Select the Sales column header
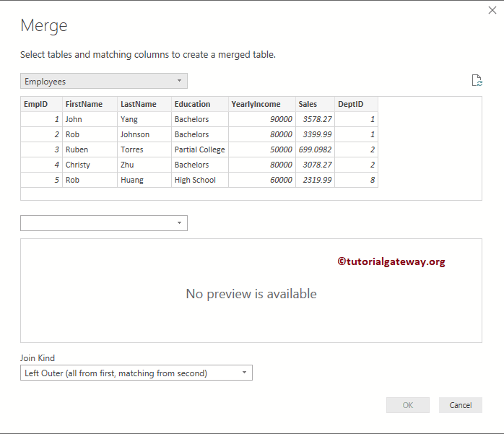504x434 pixels. tap(315, 104)
